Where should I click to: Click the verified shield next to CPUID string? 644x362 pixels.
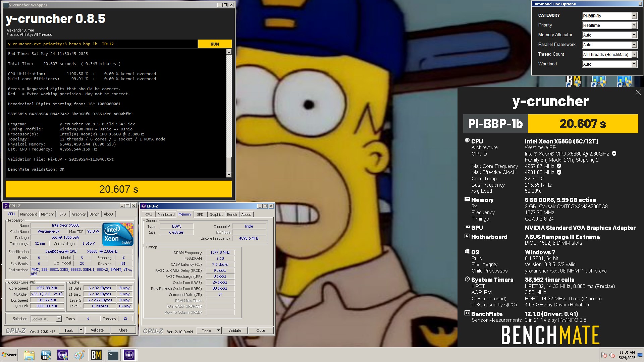[x=614, y=154]
